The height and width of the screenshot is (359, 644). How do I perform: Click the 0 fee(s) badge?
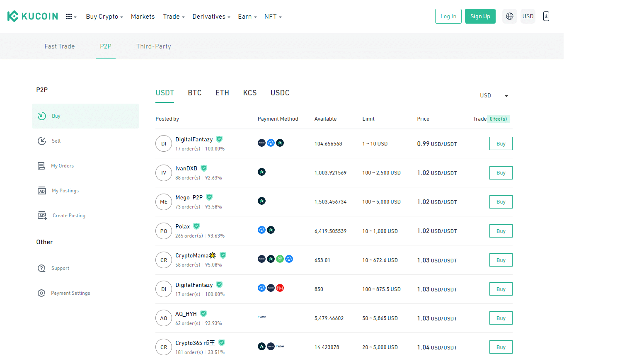pyautogui.click(x=498, y=119)
